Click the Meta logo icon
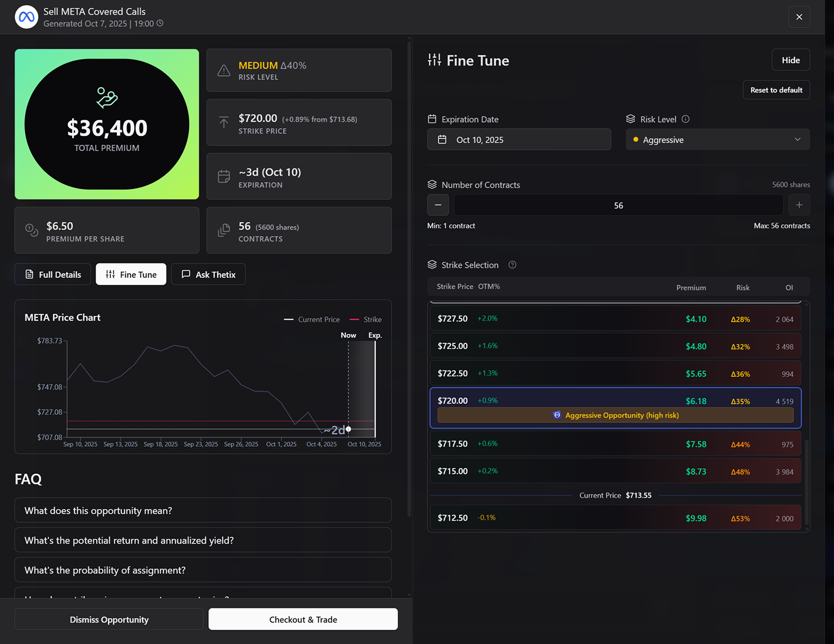Image resolution: width=834 pixels, height=644 pixels. click(x=27, y=17)
